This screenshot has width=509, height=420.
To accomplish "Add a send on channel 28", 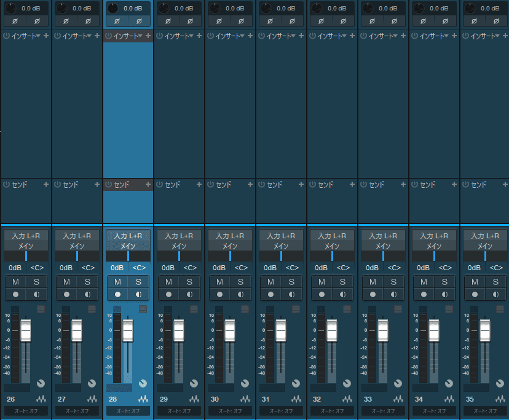I will pyautogui.click(x=148, y=184).
